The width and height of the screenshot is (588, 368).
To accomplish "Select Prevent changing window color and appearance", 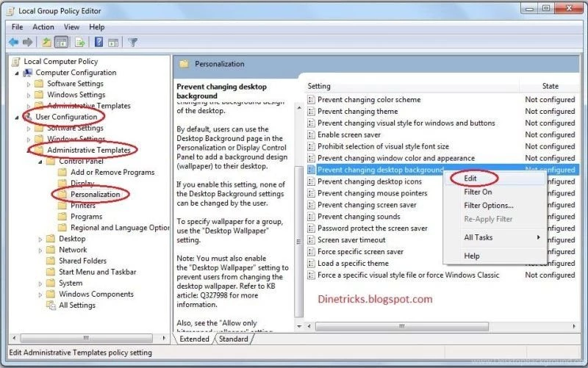I will (396, 158).
